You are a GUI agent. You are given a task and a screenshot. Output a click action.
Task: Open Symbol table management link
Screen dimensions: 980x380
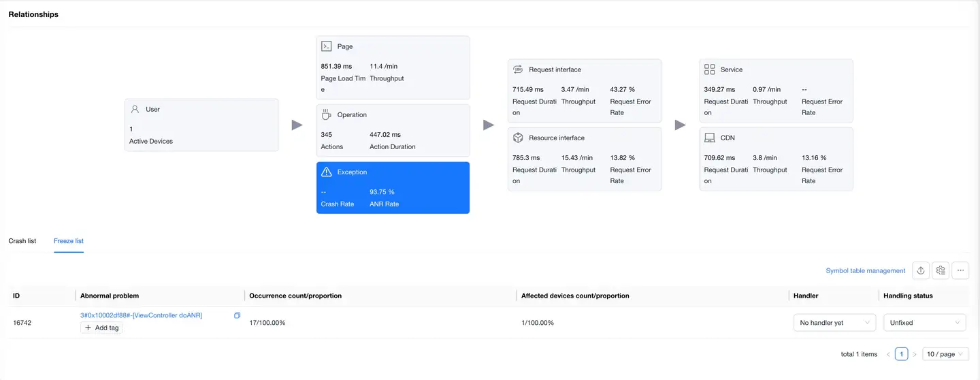click(866, 271)
